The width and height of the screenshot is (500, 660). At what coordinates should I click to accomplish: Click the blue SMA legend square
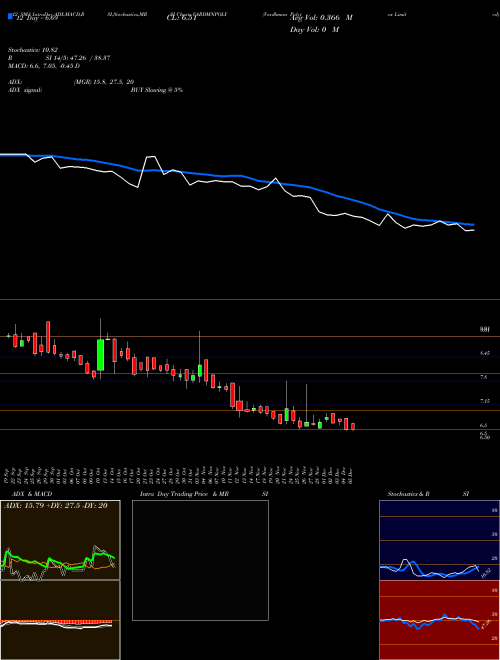click(11, 16)
